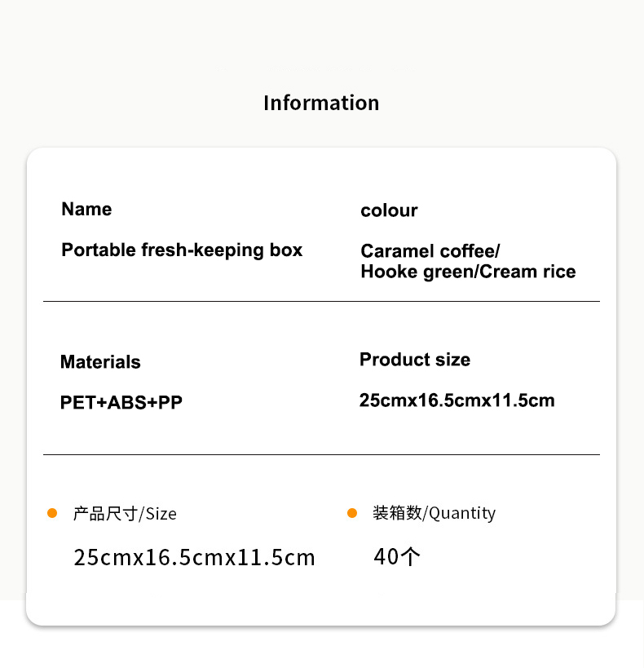Click the divider line below Materials section

point(321,454)
